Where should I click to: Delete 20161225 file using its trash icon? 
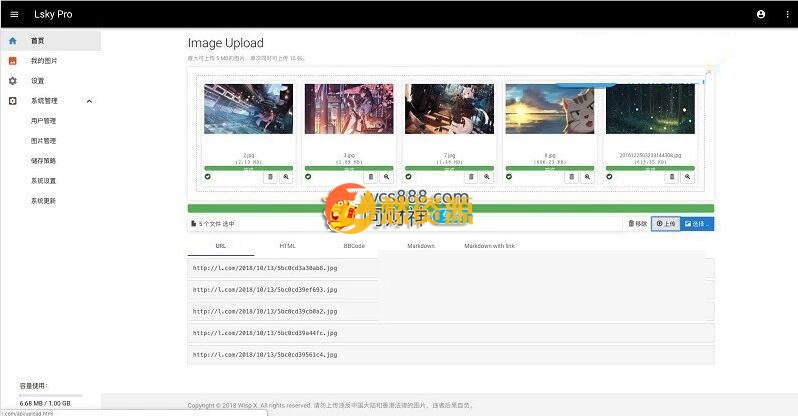coord(672,177)
